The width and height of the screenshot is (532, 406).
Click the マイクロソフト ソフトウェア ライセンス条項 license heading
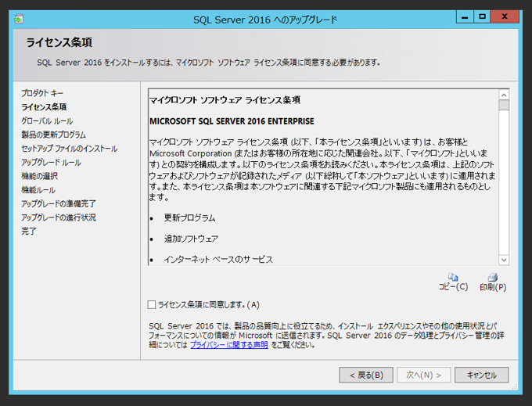pyautogui.click(x=225, y=100)
